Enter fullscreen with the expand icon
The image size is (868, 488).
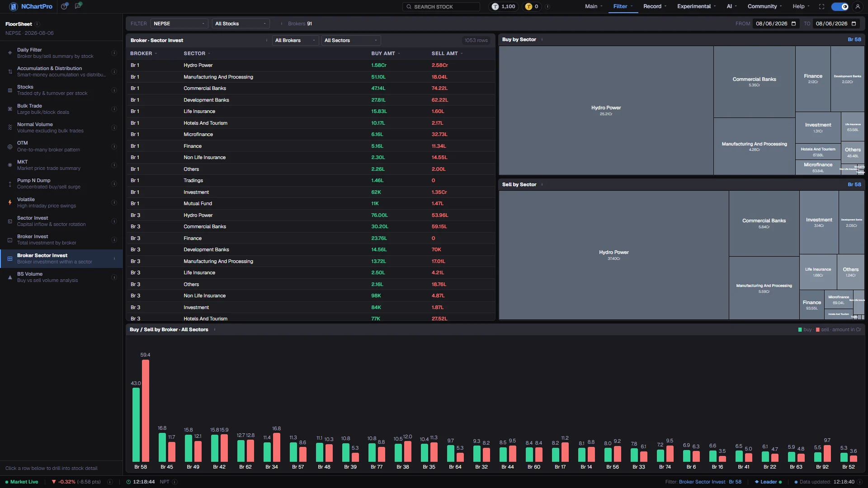pos(821,6)
